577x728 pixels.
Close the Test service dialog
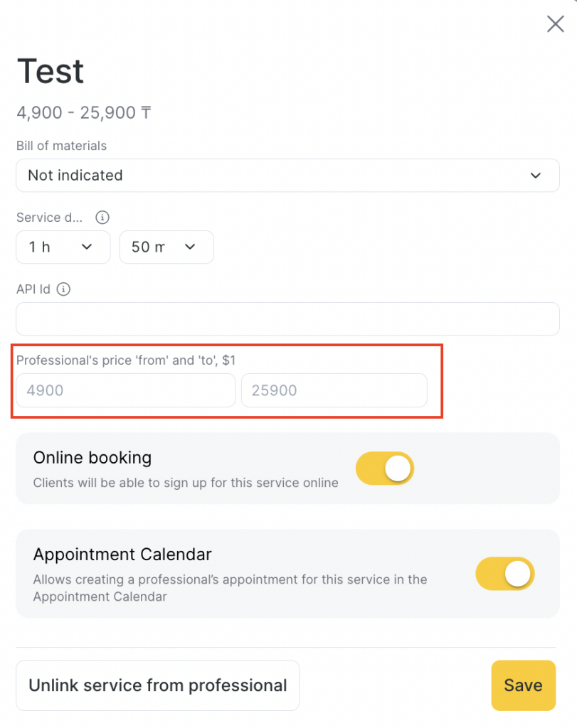[x=555, y=24]
